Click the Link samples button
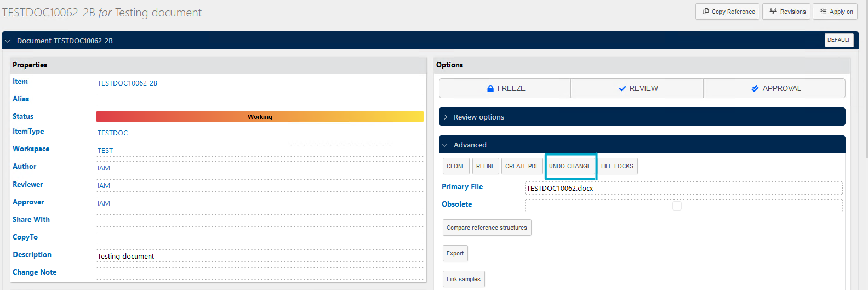868x290 pixels. pos(464,279)
